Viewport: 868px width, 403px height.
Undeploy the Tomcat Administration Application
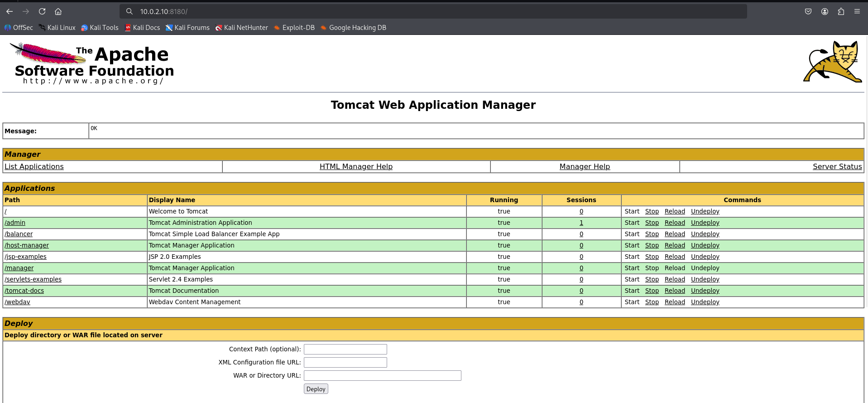click(705, 223)
